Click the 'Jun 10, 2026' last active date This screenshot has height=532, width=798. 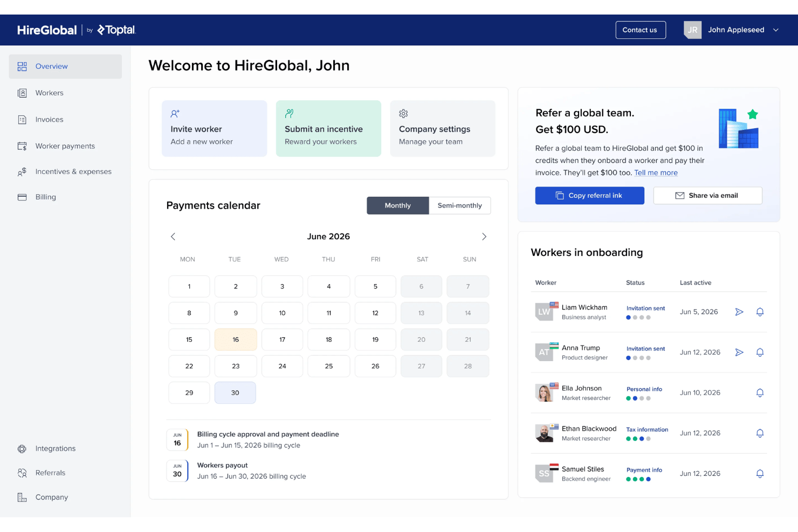coord(700,393)
